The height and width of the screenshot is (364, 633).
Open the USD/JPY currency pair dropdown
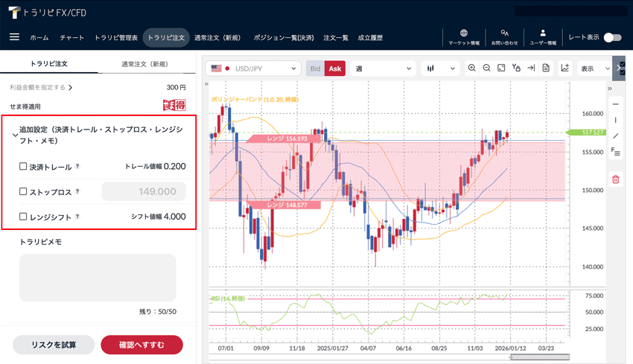tap(253, 68)
